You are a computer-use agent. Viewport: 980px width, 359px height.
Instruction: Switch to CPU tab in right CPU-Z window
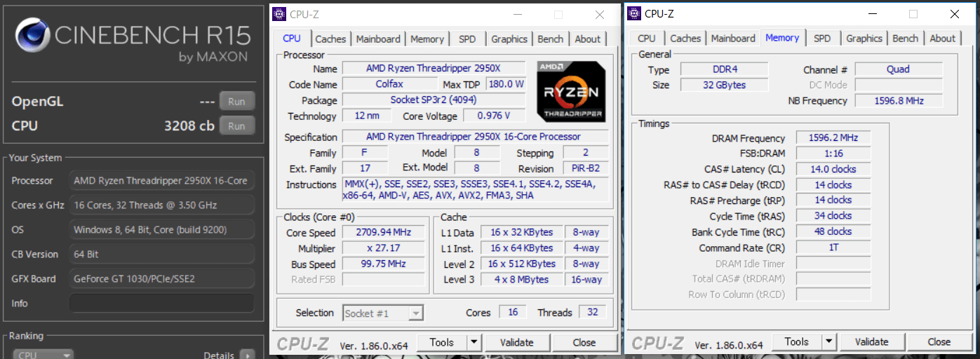click(x=647, y=39)
